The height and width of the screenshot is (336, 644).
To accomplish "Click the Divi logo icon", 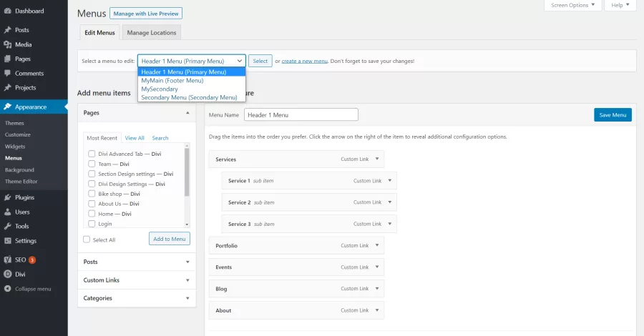I will [7, 274].
